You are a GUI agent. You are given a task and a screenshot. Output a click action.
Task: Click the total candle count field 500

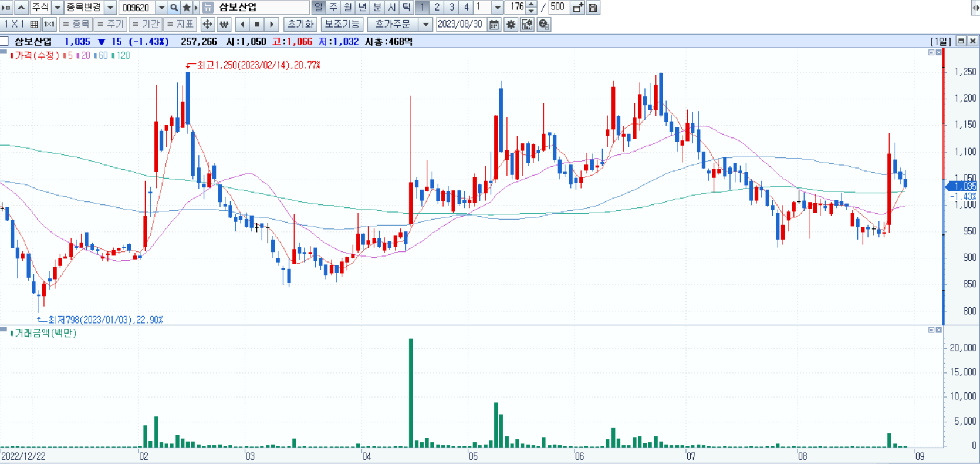tap(559, 8)
